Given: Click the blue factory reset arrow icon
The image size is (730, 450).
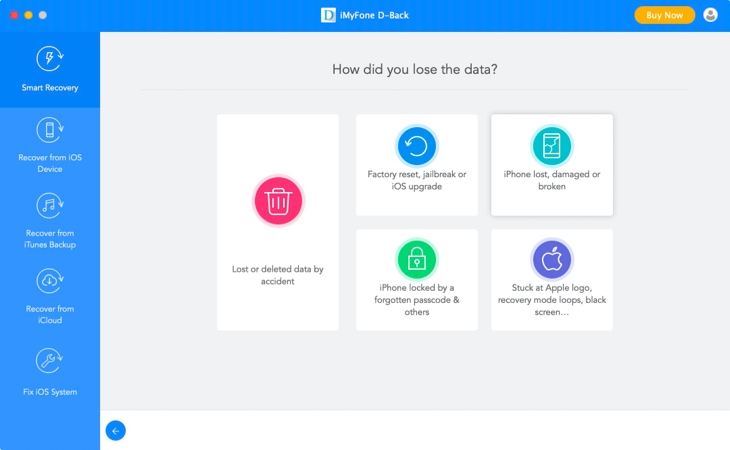Looking at the screenshot, I should pyautogui.click(x=417, y=146).
